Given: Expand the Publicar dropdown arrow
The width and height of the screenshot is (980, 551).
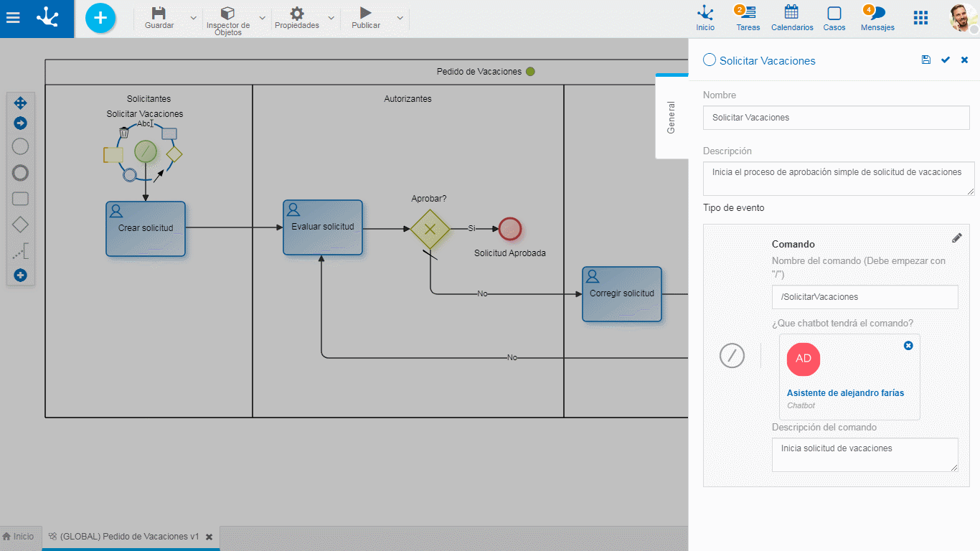Looking at the screenshot, I should coord(400,18).
